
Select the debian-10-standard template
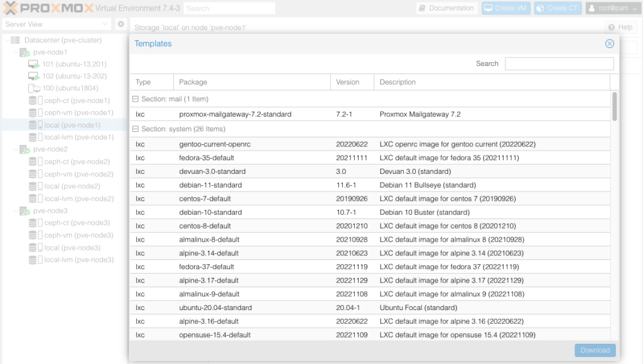click(x=370, y=212)
